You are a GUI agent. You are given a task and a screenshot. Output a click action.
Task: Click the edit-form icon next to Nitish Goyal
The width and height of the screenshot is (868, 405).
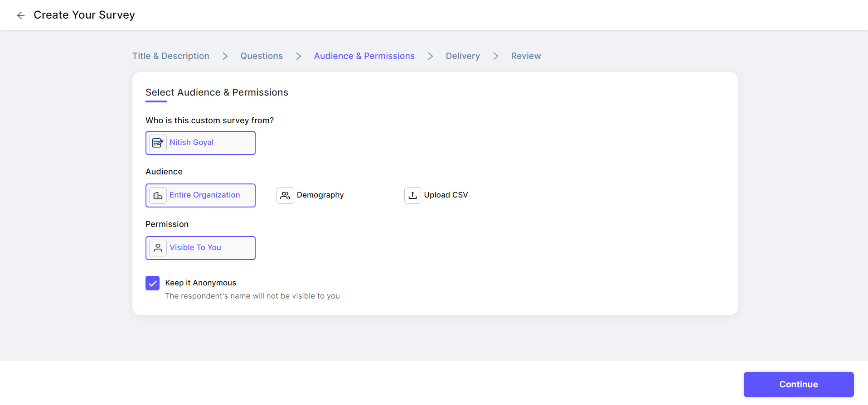coord(158,143)
